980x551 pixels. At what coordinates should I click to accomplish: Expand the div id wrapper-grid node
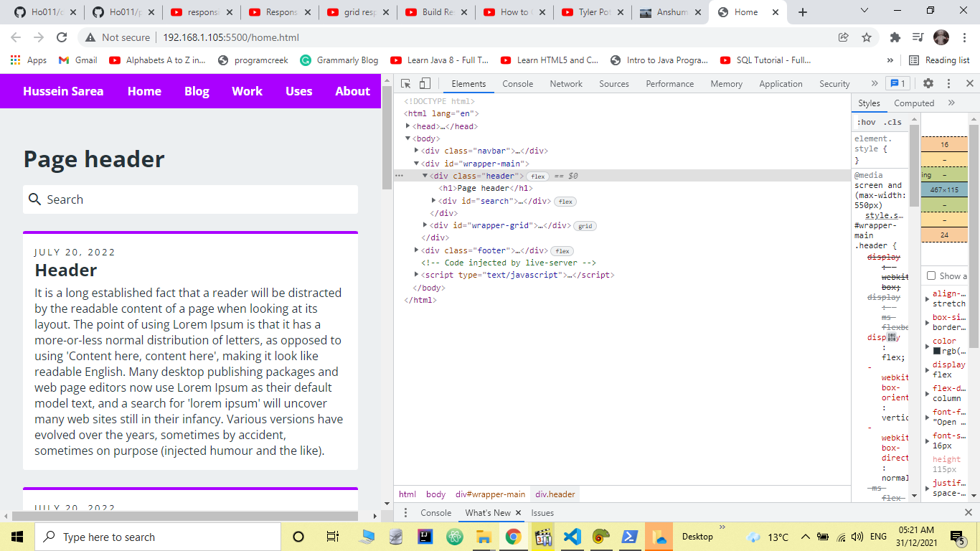pyautogui.click(x=425, y=225)
